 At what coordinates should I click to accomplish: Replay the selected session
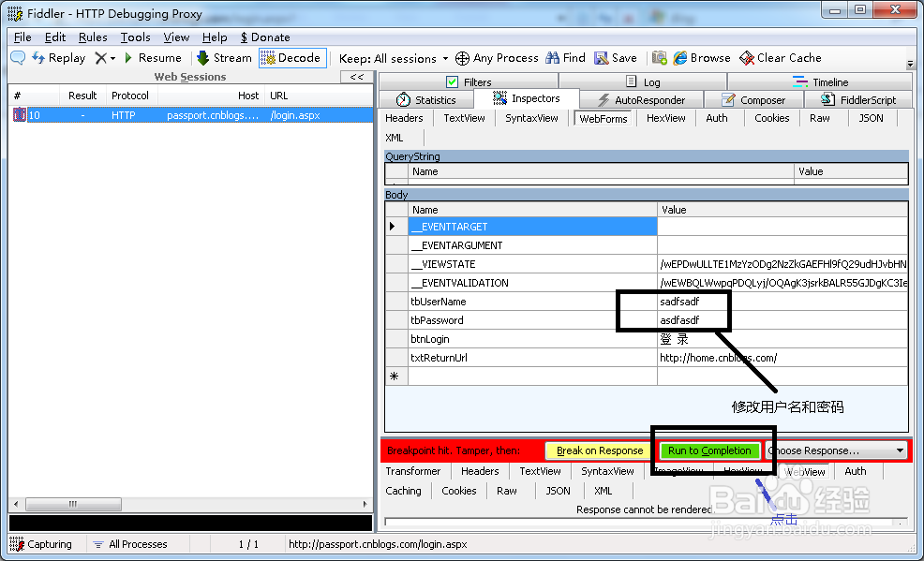point(58,58)
